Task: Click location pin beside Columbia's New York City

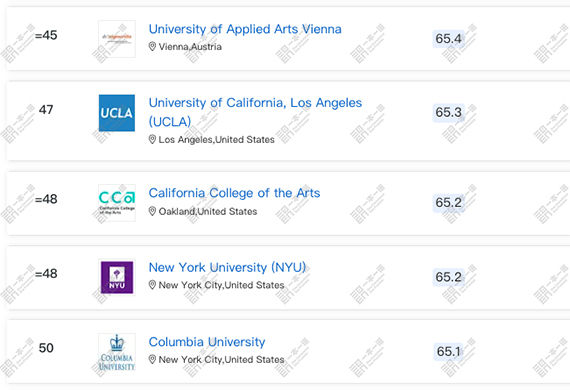Action: click(152, 359)
